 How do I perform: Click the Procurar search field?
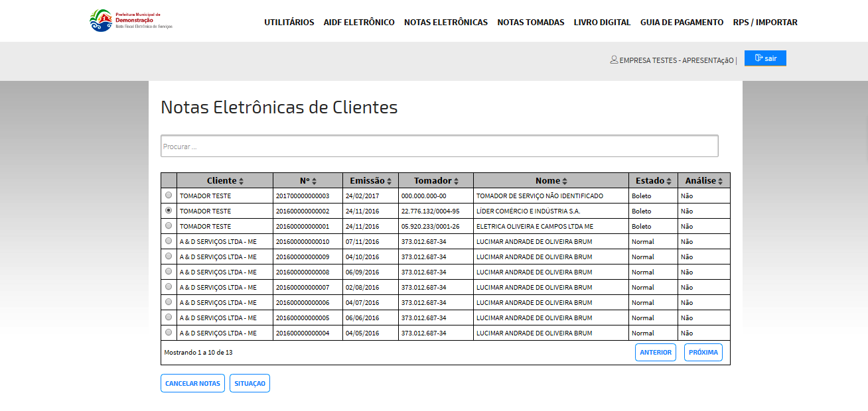(439, 147)
